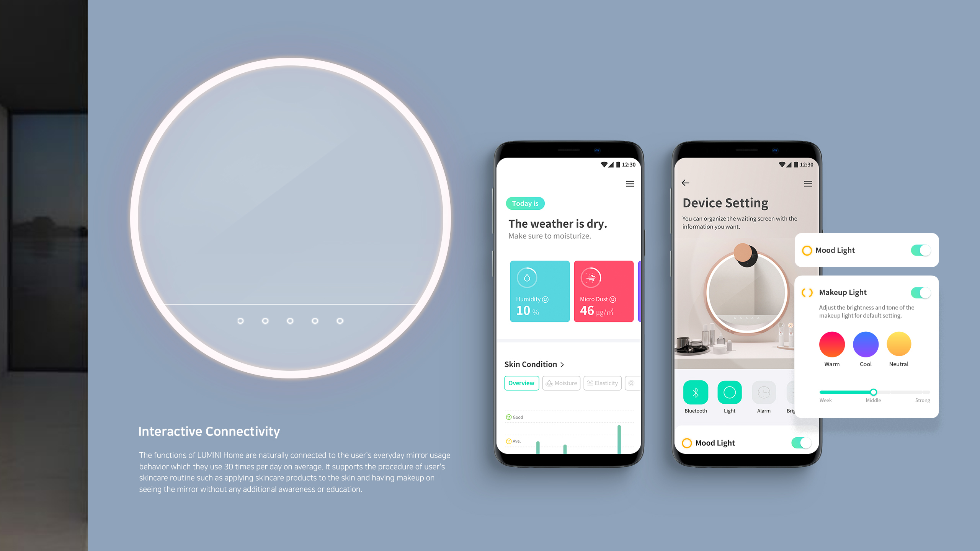Screen dimensions: 980x551
Task: Tap the Humidity sensor icon on dashboard
Action: pos(527,278)
